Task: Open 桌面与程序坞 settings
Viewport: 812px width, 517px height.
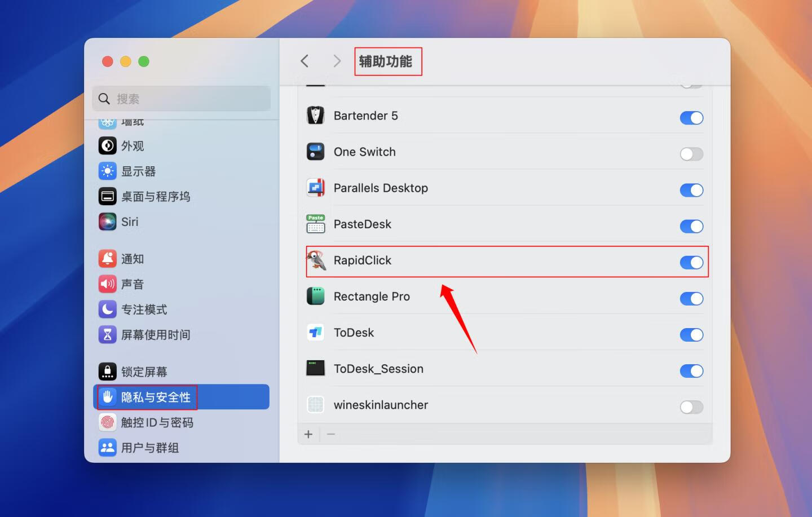Action: 181,196
